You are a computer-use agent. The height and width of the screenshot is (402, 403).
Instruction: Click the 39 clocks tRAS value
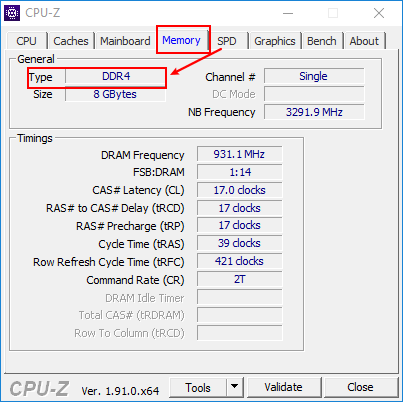(239, 243)
